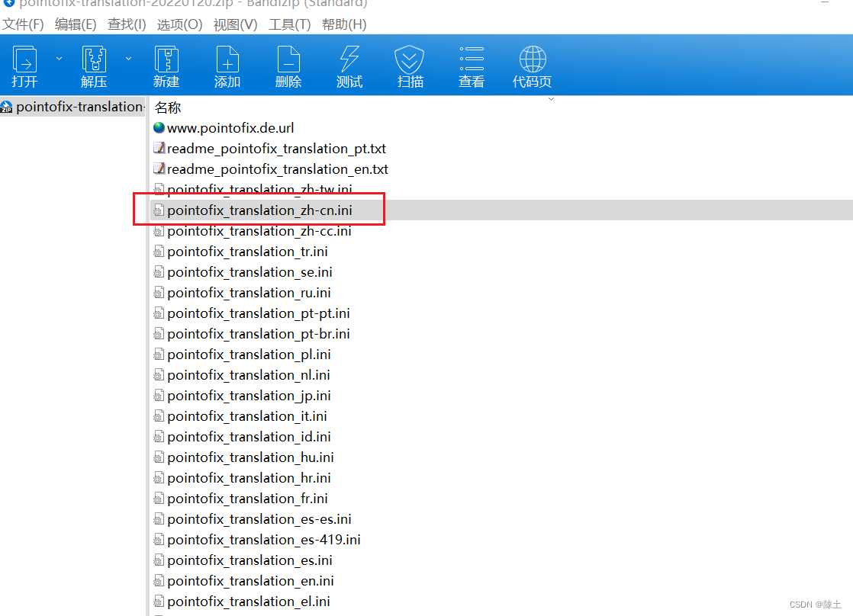
Task: Click ini icon of pointofix_translation_fr.ini
Action: (159, 499)
